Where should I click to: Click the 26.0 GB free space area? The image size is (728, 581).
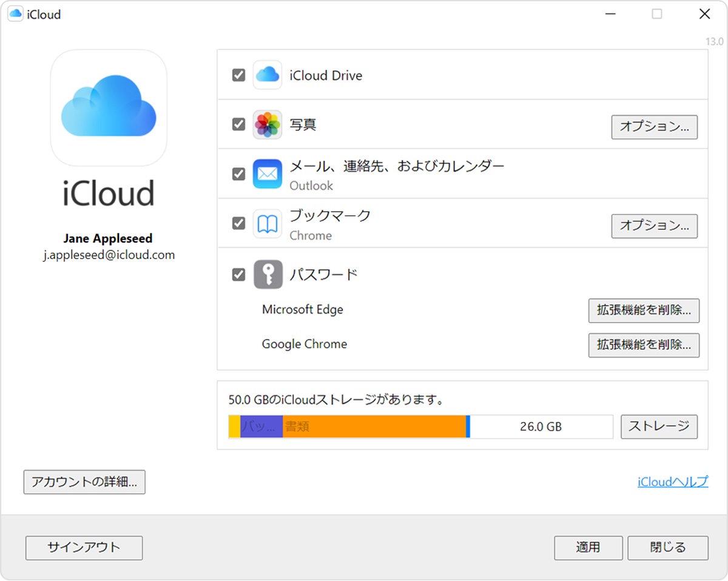click(542, 426)
